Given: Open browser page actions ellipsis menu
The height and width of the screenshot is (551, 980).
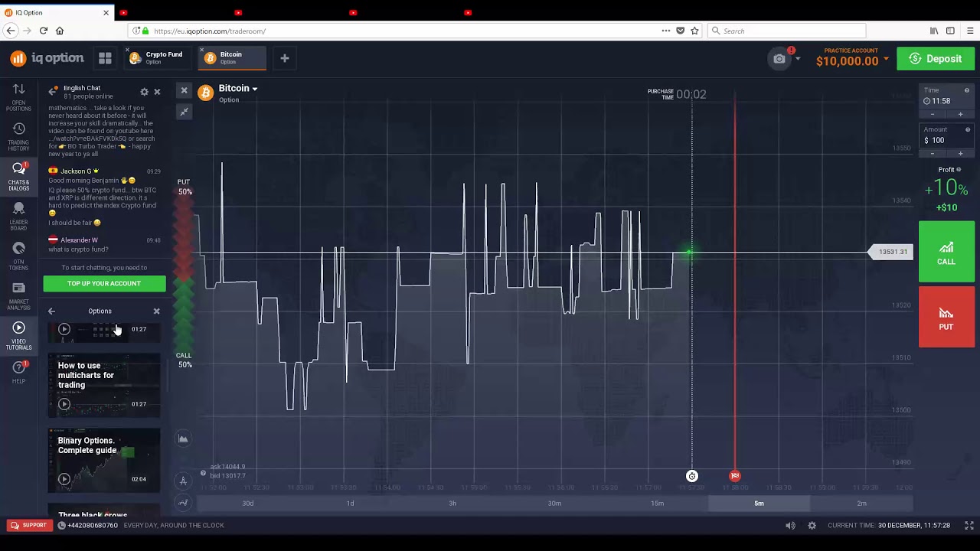Looking at the screenshot, I should [x=665, y=31].
